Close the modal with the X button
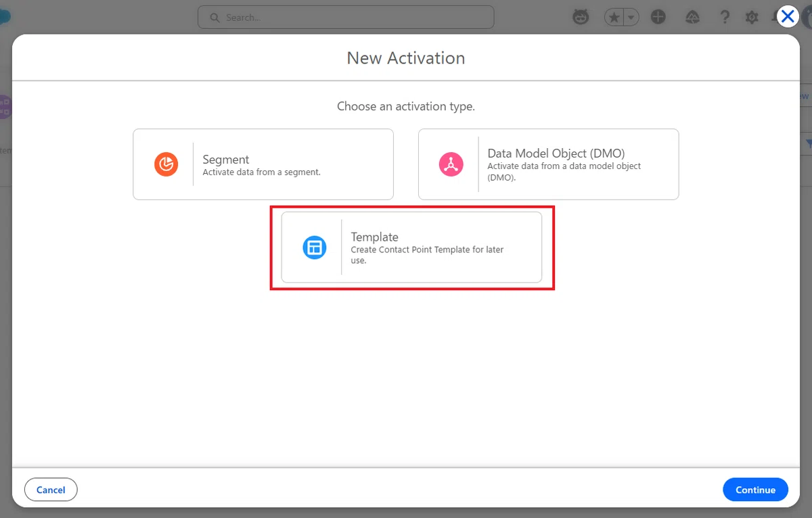812x518 pixels. point(788,16)
